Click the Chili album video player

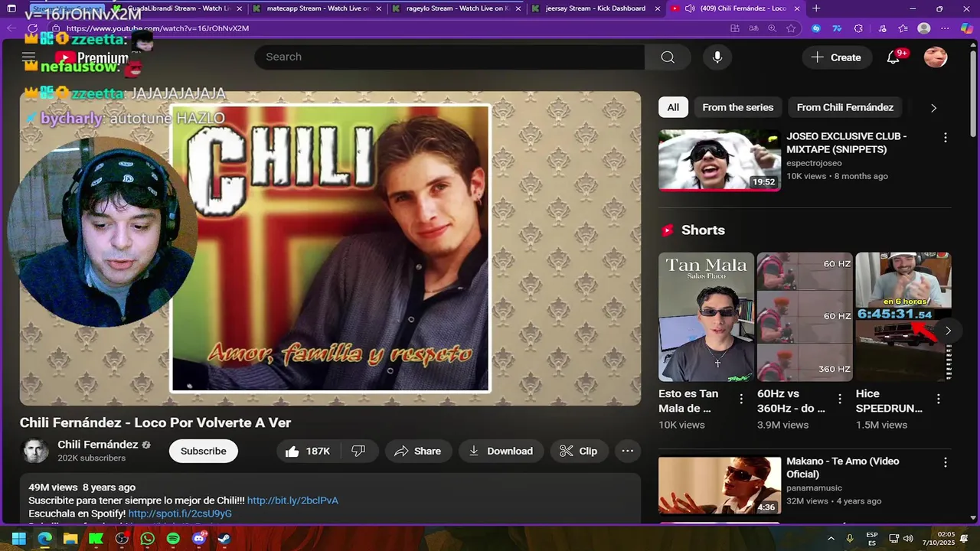click(x=330, y=249)
